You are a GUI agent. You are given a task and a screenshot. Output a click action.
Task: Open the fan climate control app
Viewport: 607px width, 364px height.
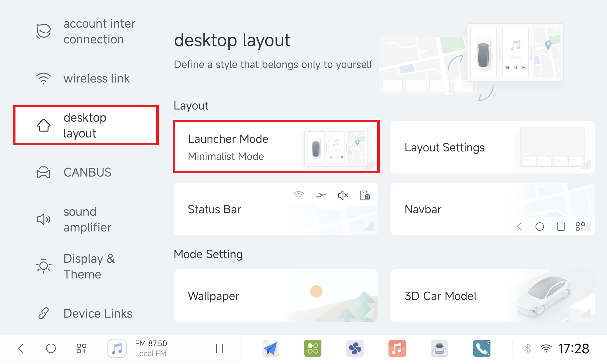(x=355, y=348)
